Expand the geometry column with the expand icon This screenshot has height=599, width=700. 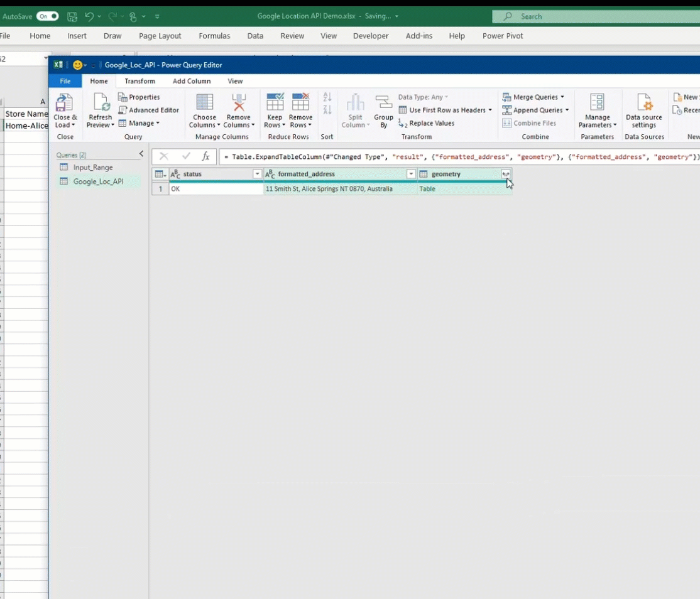506,174
